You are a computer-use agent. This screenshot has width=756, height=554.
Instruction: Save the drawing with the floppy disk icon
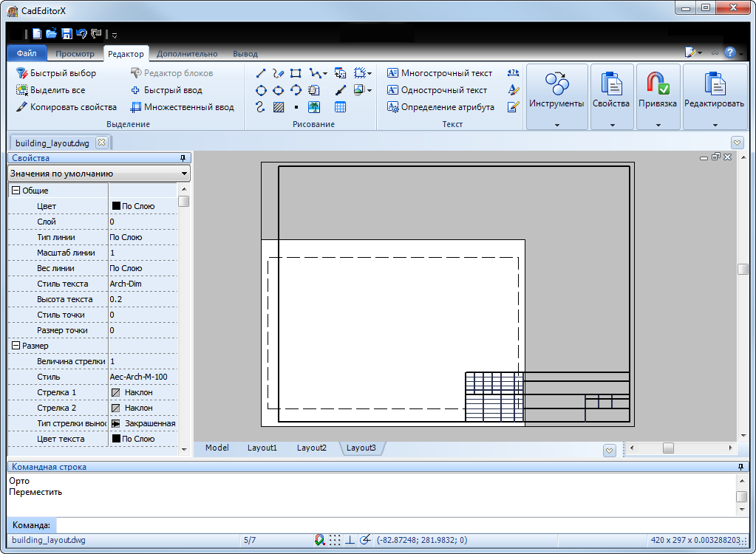click(x=67, y=34)
